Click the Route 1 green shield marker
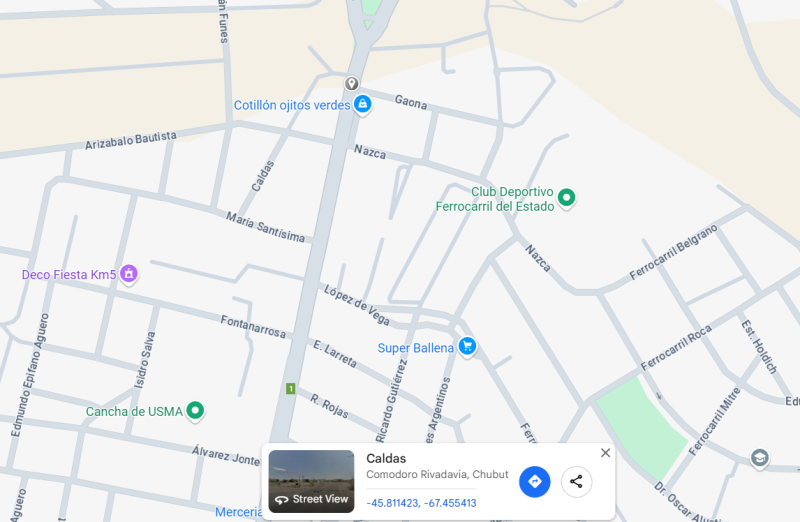Screen dimensions: 800x522 (x=290, y=389)
